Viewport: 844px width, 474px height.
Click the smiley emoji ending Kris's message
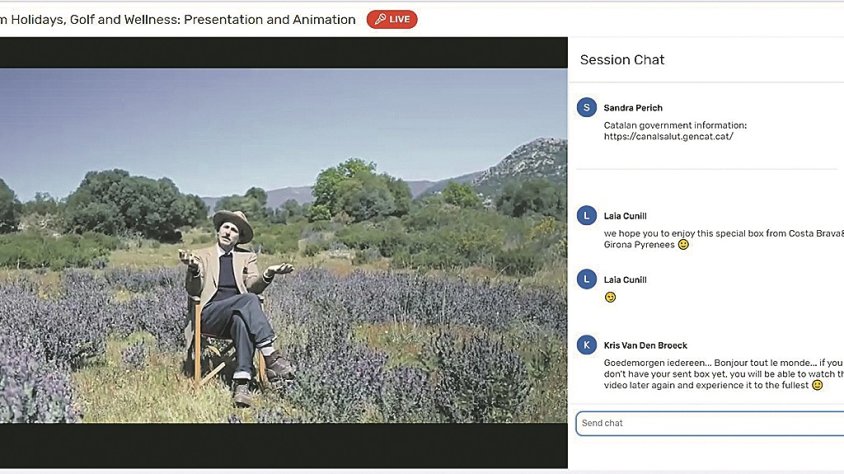pyautogui.click(x=817, y=385)
